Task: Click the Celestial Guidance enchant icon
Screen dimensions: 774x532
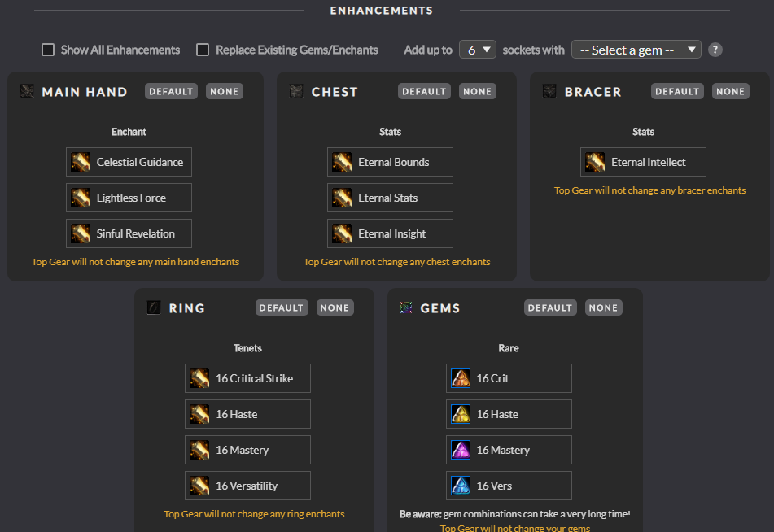Action: (81, 162)
